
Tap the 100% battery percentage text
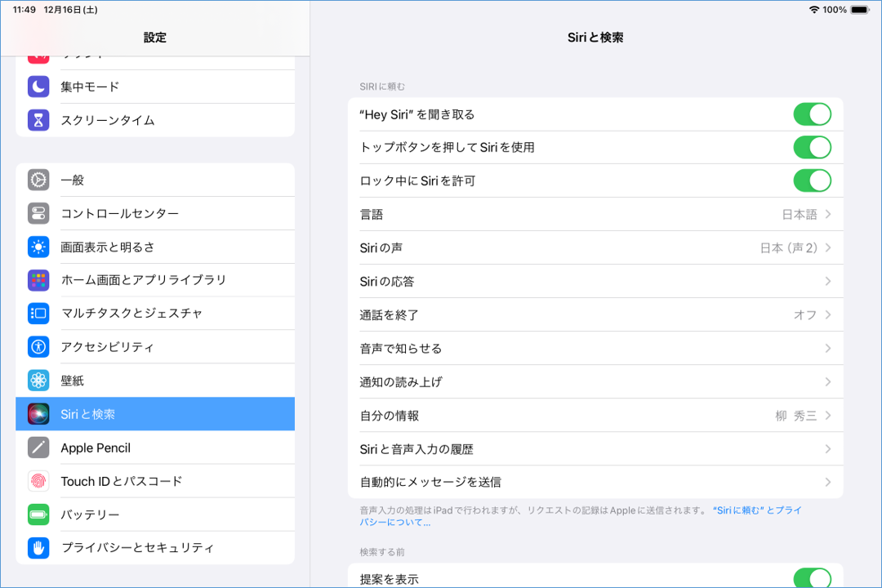[x=835, y=10]
